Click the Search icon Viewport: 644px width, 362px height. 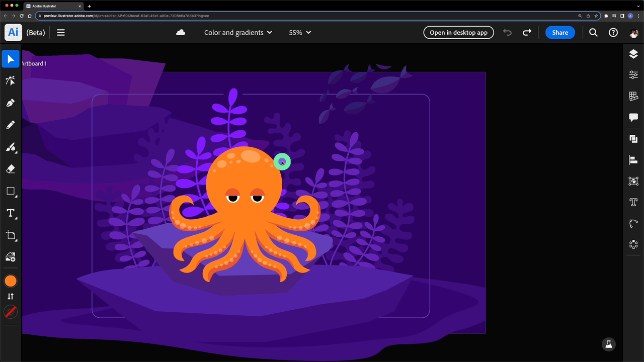(593, 32)
